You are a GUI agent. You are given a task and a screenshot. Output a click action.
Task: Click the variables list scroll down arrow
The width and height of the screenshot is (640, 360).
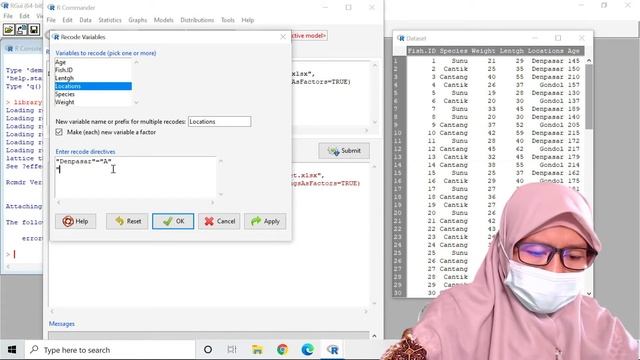136,102
